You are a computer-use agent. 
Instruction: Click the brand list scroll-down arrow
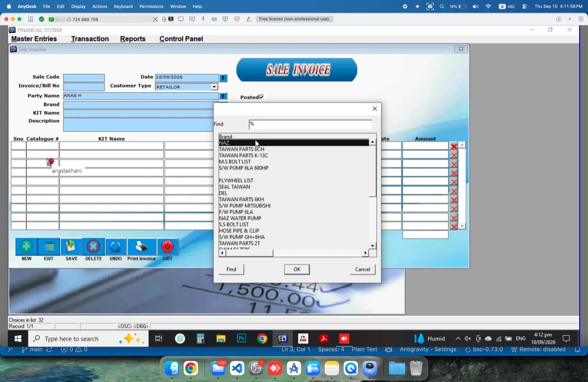click(373, 246)
